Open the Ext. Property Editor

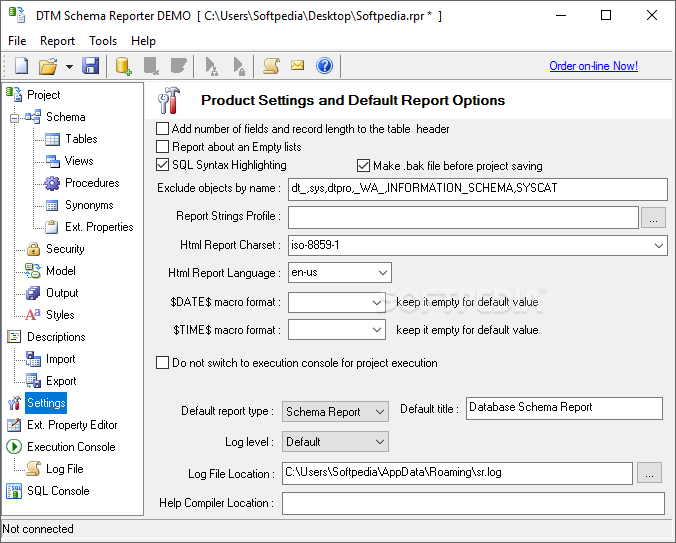(72, 424)
